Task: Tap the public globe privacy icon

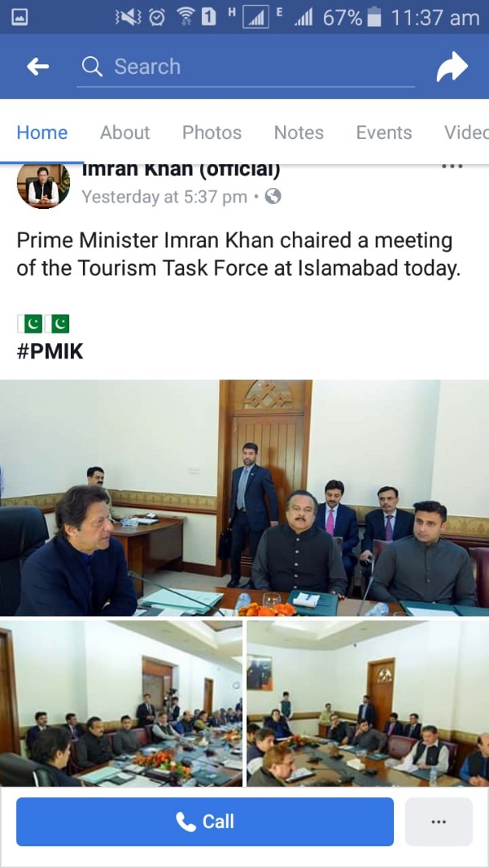Action: click(x=273, y=196)
